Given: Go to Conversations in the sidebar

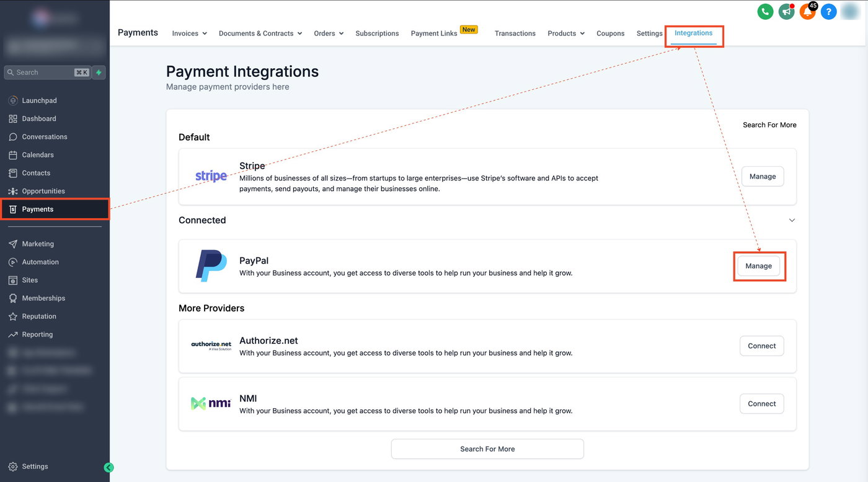Looking at the screenshot, I should [44, 136].
